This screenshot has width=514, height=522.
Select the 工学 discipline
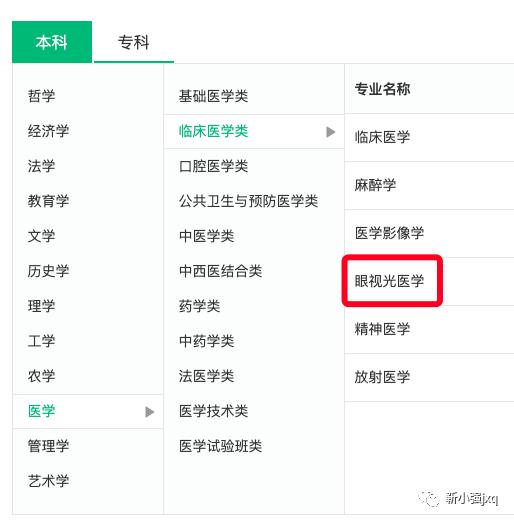click(41, 341)
